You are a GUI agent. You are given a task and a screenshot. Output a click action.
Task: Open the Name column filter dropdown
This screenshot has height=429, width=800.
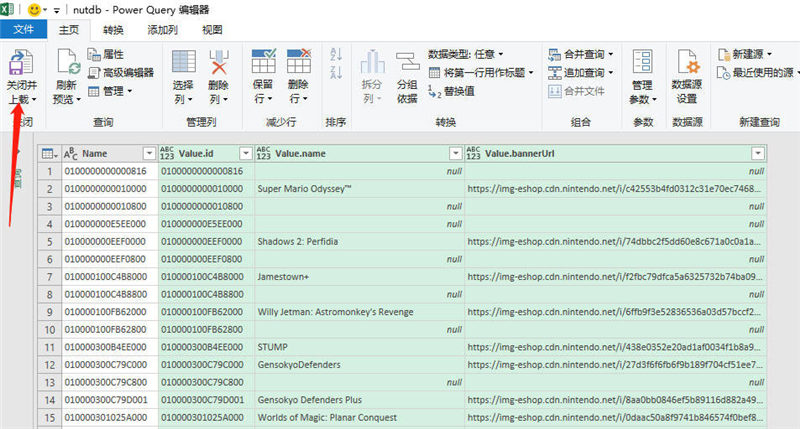[x=149, y=154]
